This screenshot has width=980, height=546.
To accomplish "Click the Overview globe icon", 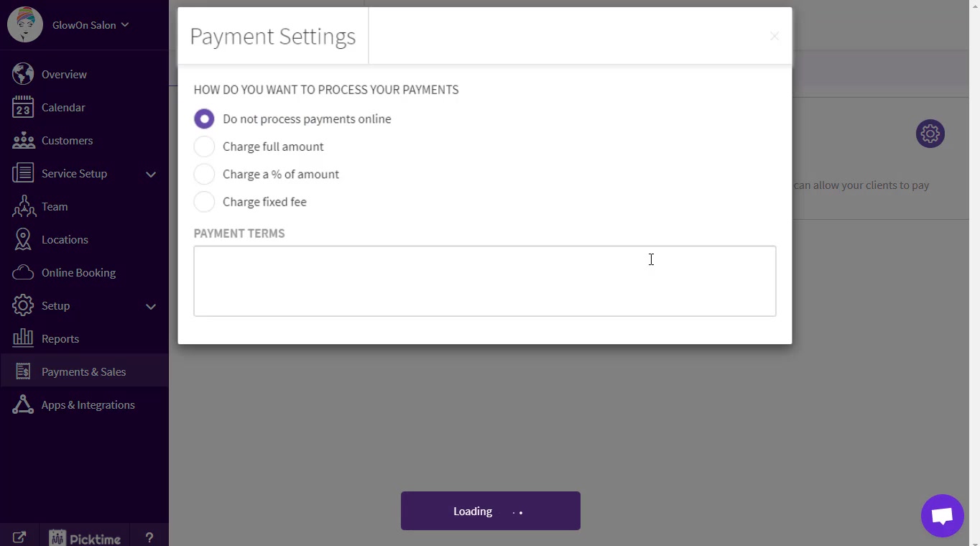I will click(x=23, y=74).
